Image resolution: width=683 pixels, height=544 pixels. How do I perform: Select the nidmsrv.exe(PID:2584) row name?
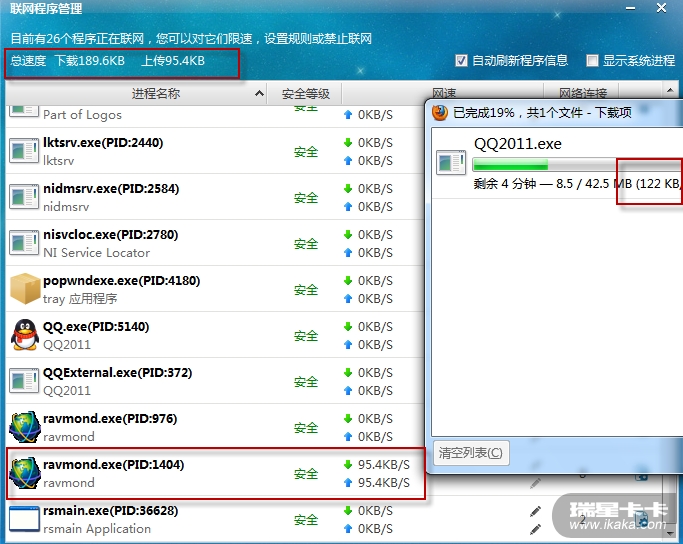point(111,189)
